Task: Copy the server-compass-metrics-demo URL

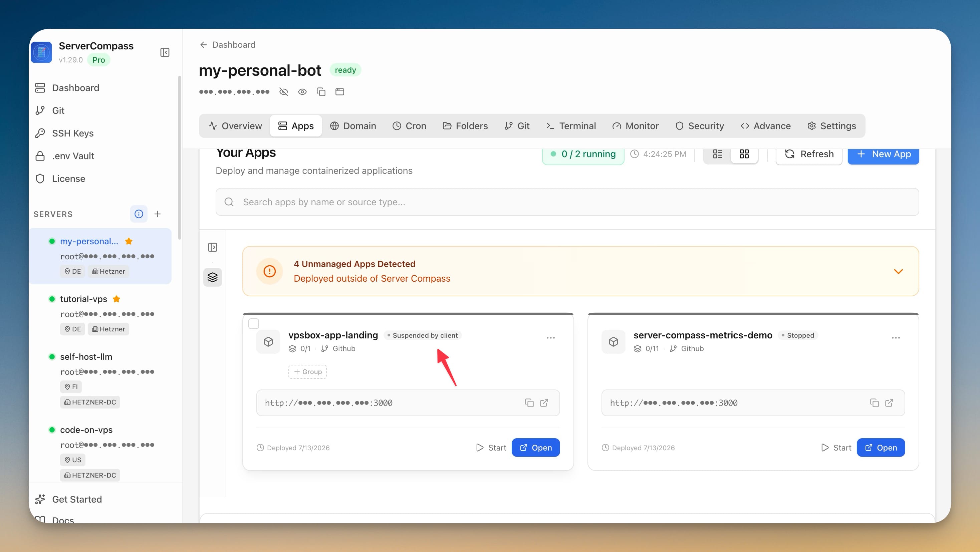Action: pyautogui.click(x=874, y=403)
